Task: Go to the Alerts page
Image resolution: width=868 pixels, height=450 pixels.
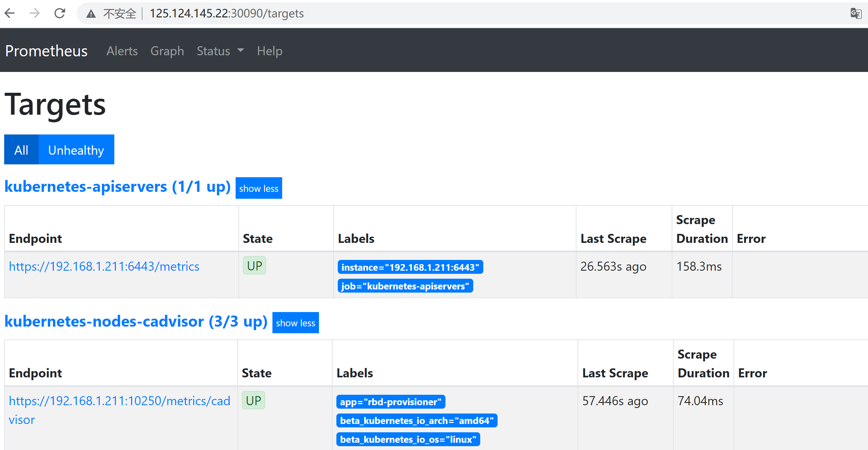Action: click(122, 51)
